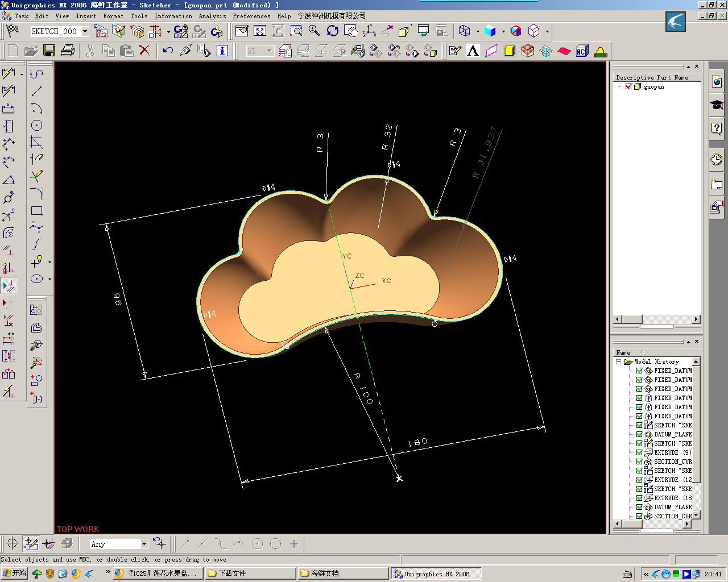Viewport: 728px width, 582px height.
Task: Click the Text 'A' annotation icon
Action: 473,51
